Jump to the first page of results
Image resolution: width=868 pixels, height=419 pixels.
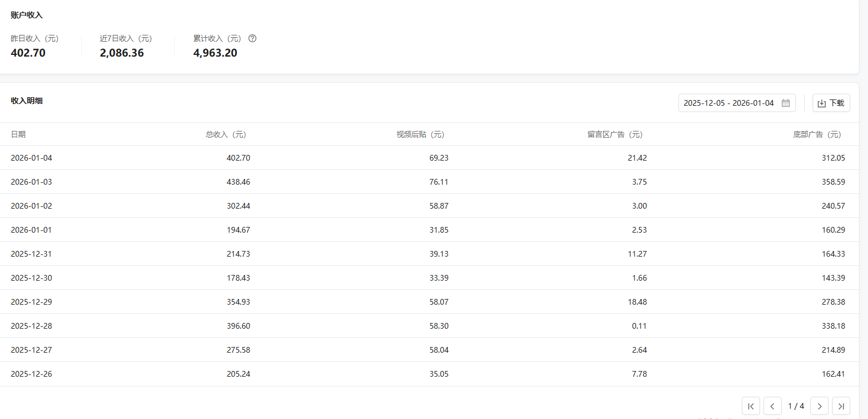(750, 406)
